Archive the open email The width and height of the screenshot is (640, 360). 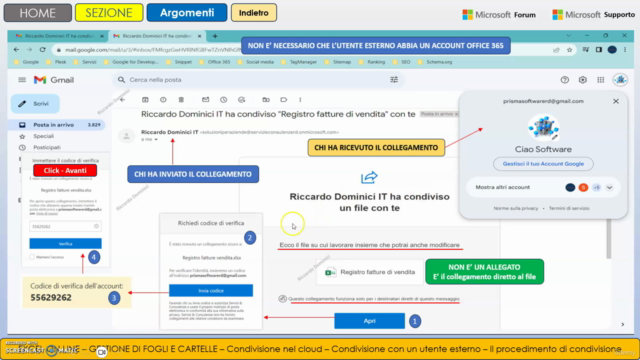pos(145,100)
